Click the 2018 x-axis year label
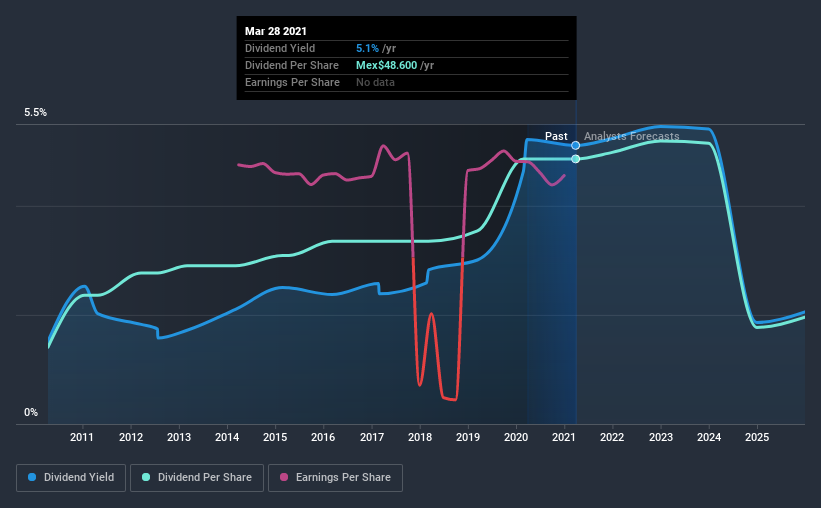Viewport: 821px width, 508px height. click(420, 437)
